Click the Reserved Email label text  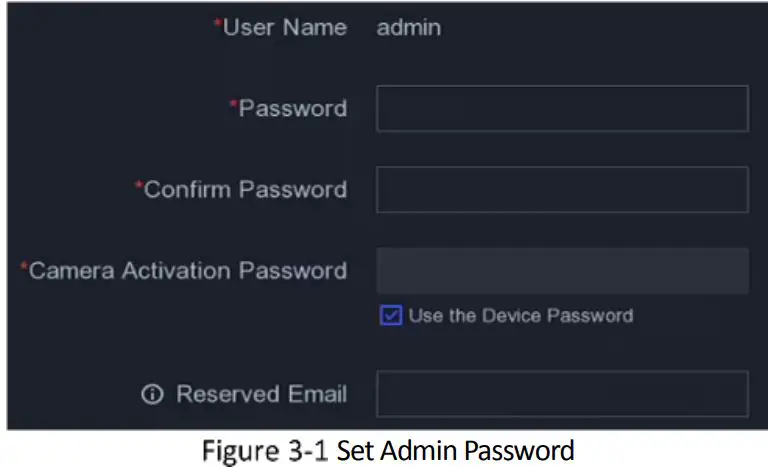click(x=262, y=395)
